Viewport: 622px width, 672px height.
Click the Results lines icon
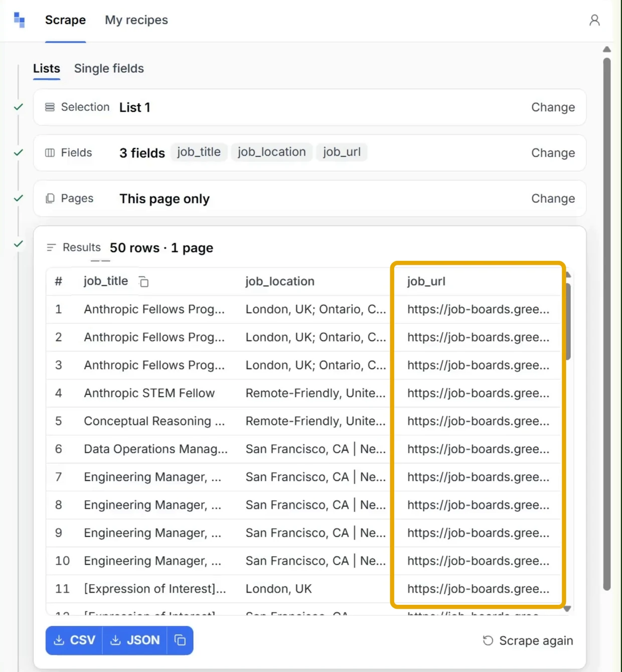click(x=51, y=248)
